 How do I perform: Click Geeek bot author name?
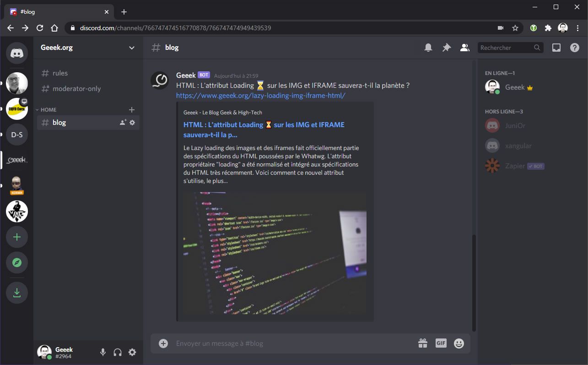186,75
